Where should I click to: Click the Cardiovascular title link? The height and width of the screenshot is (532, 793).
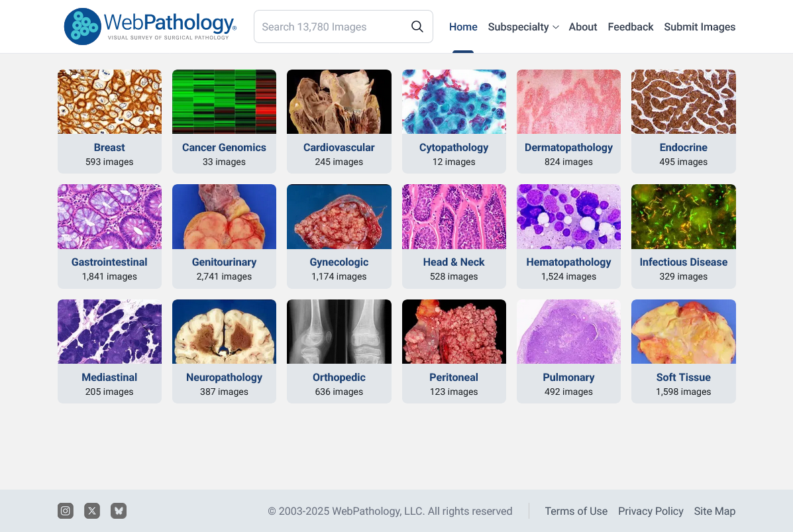pos(339,147)
